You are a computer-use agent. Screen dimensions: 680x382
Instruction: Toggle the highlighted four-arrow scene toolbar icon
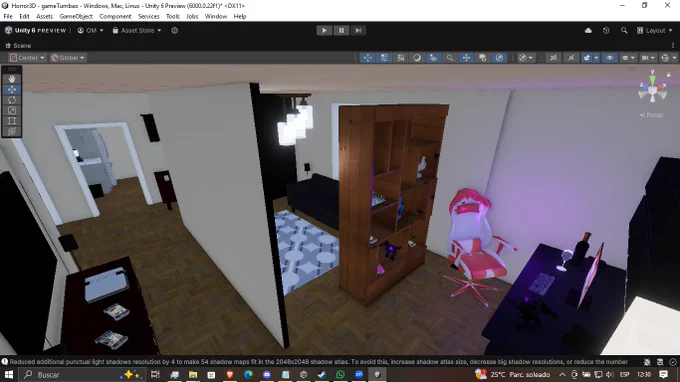click(466, 58)
